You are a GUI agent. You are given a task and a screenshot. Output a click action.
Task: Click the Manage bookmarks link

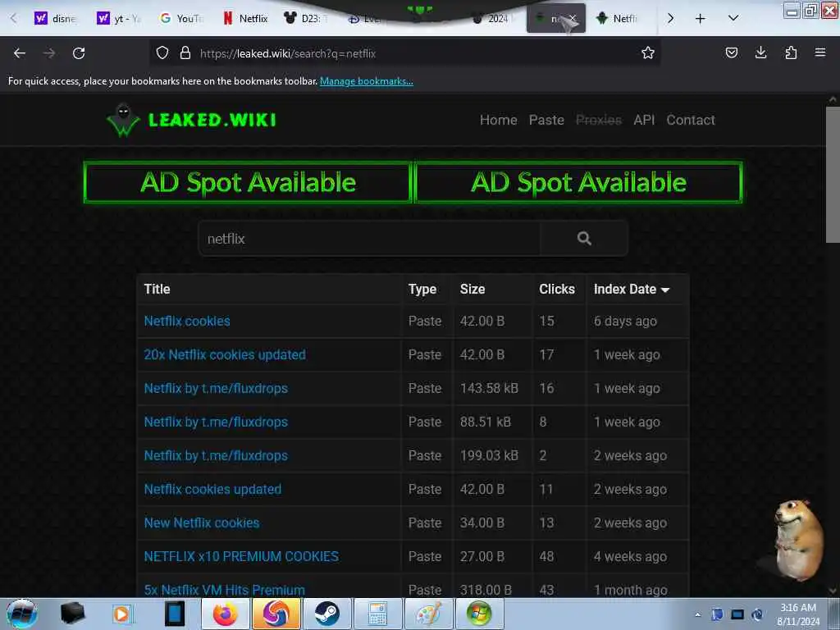[367, 81]
